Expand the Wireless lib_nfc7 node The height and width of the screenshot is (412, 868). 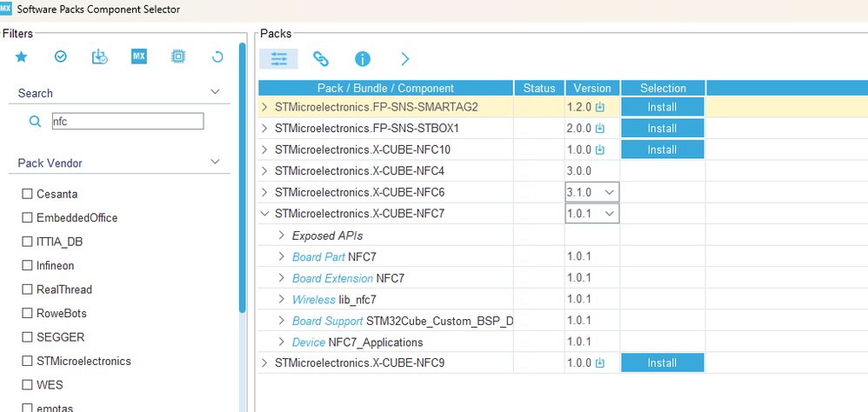pos(282,299)
